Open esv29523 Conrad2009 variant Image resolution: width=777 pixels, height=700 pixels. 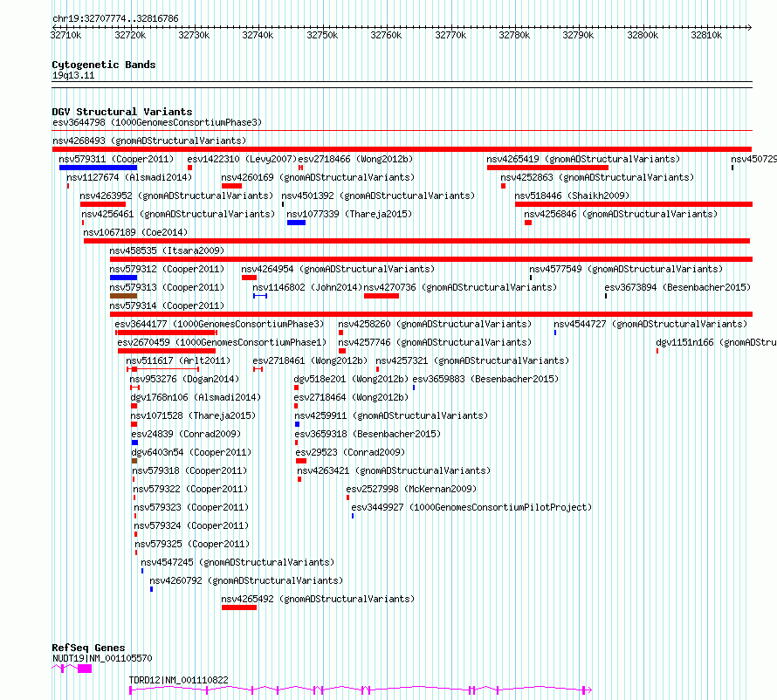[x=350, y=452]
